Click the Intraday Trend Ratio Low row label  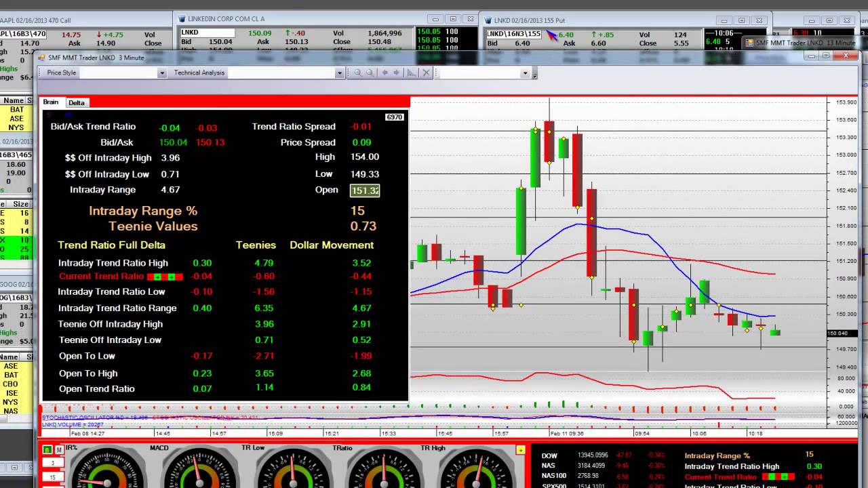tap(112, 292)
